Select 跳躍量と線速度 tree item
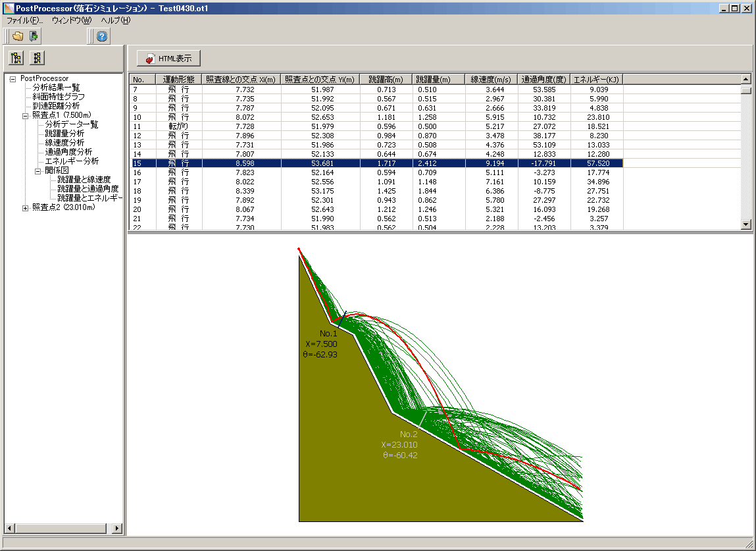The width and height of the screenshot is (756, 551). (84, 180)
